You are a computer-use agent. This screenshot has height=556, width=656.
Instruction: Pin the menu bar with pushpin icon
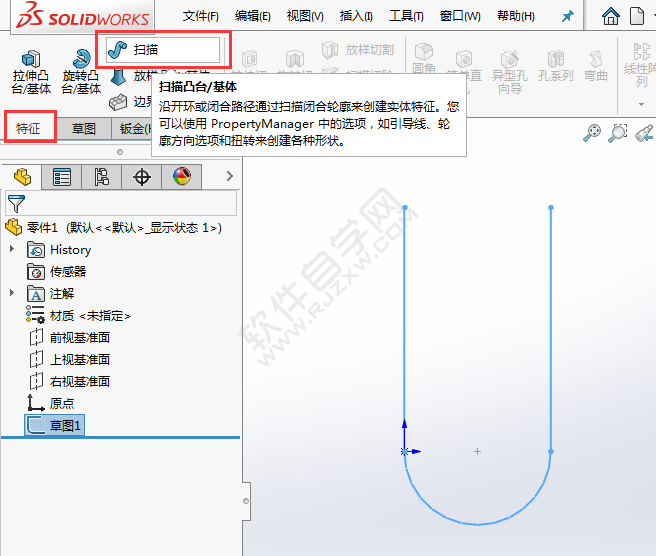(x=568, y=16)
